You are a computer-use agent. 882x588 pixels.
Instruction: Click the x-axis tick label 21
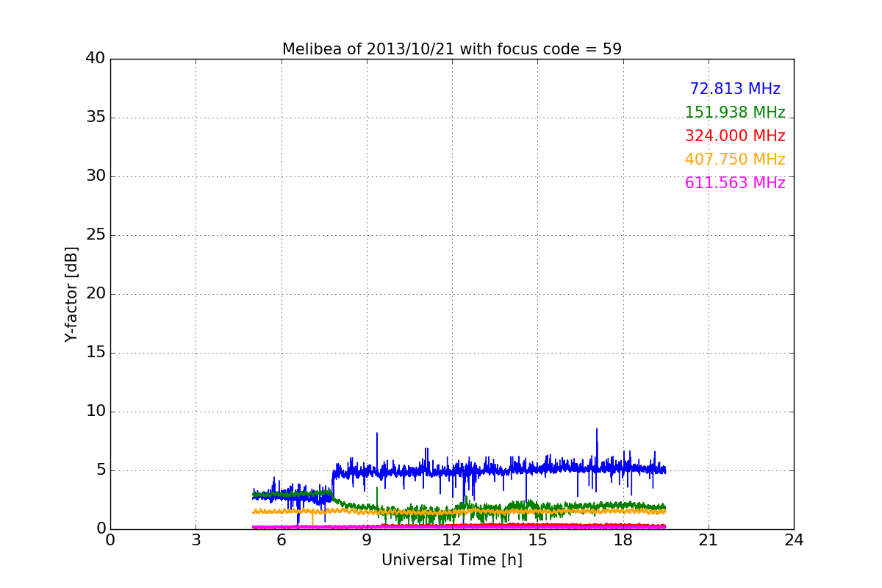tap(709, 539)
